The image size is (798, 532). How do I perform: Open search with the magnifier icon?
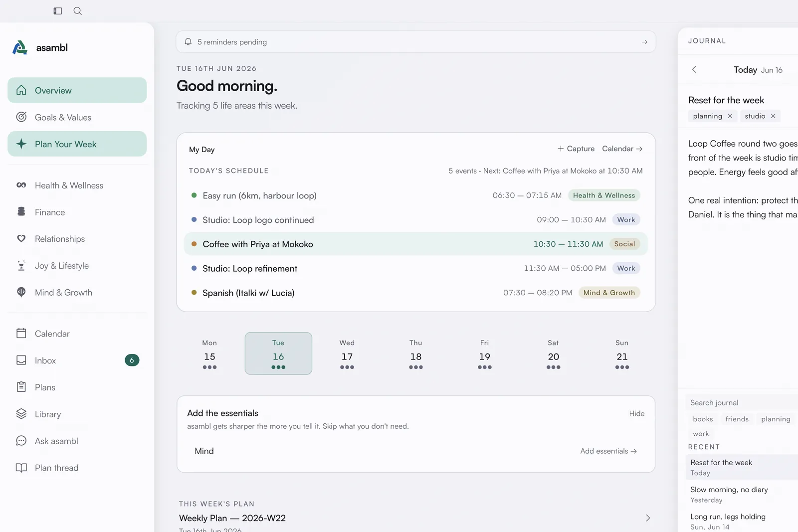coord(78,11)
